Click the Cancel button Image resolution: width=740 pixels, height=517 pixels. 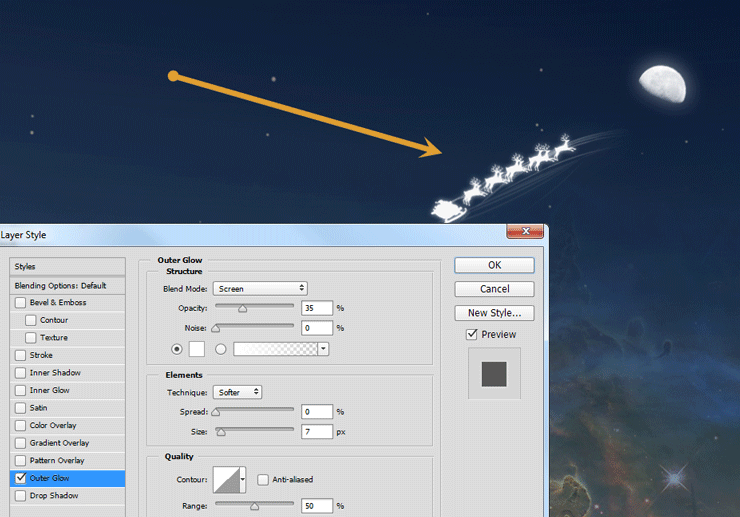pos(494,289)
